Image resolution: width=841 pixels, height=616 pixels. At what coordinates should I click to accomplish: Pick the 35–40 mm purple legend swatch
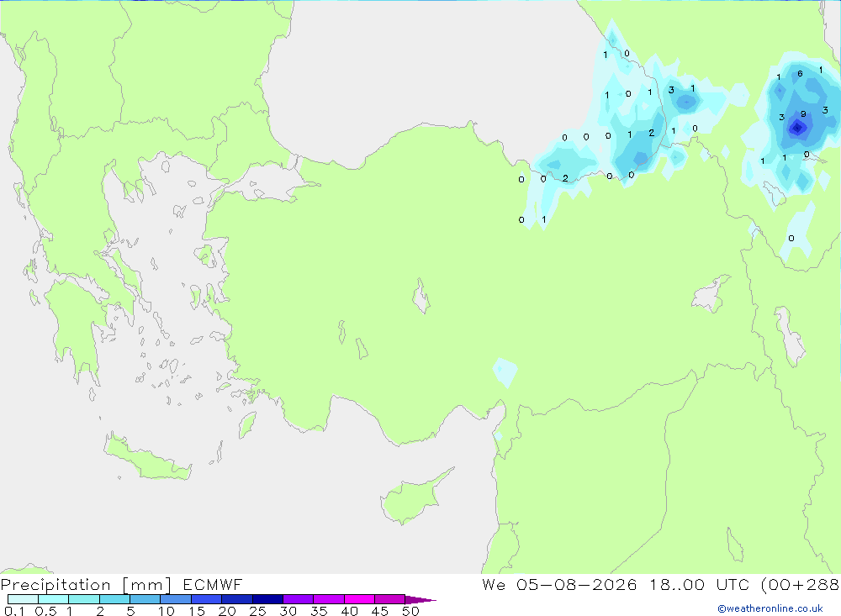click(x=329, y=599)
